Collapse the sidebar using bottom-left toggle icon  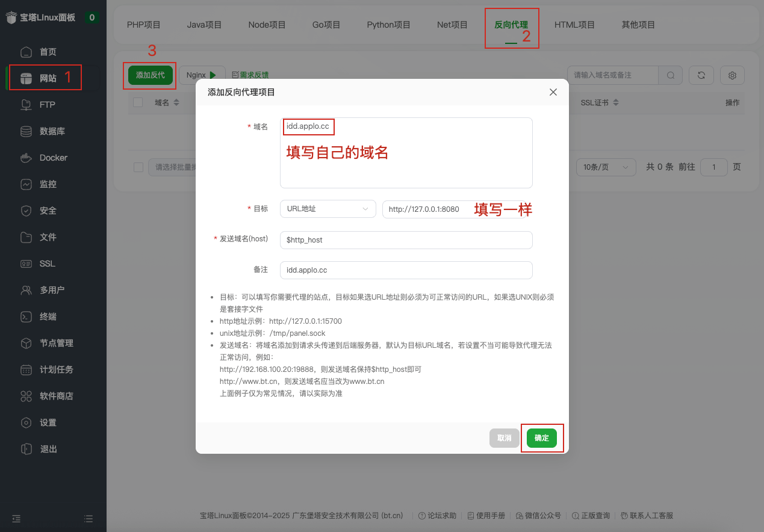click(16, 518)
